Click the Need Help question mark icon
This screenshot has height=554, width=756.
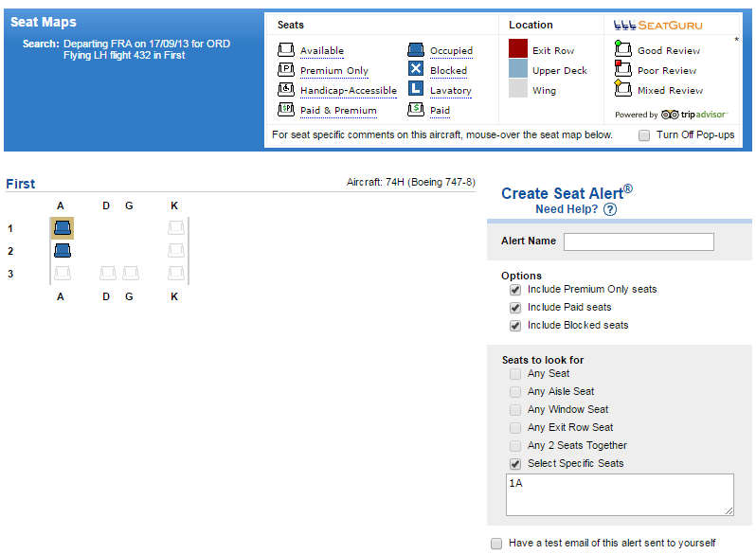tap(609, 209)
